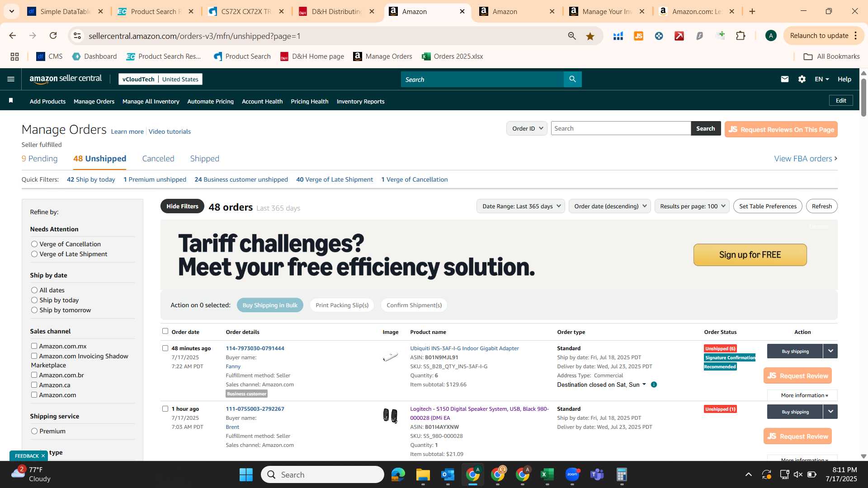The width and height of the screenshot is (868, 488).
Task: Open Windows Start button on taskbar
Action: (x=246, y=474)
